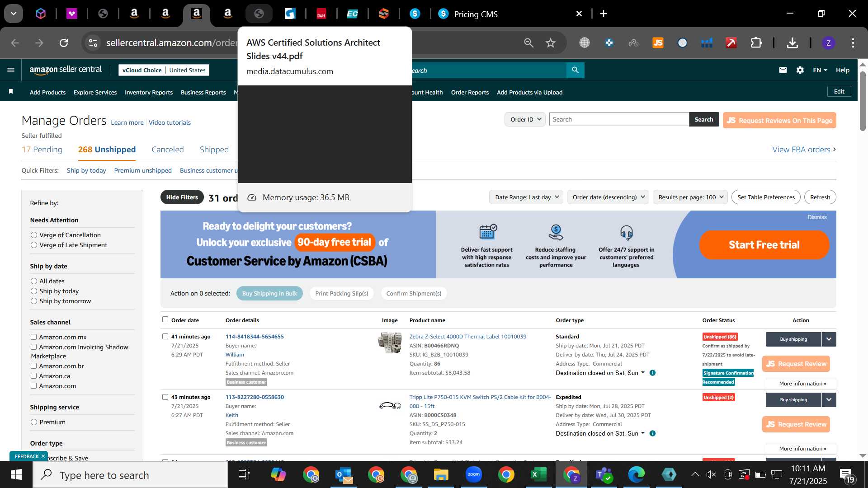Open the Chrome profile avatar Z

[828, 43]
